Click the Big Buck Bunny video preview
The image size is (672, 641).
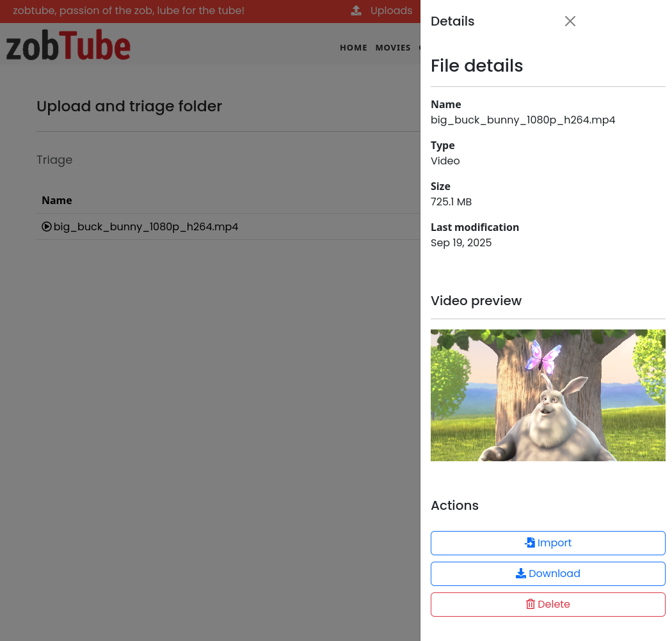(x=548, y=395)
